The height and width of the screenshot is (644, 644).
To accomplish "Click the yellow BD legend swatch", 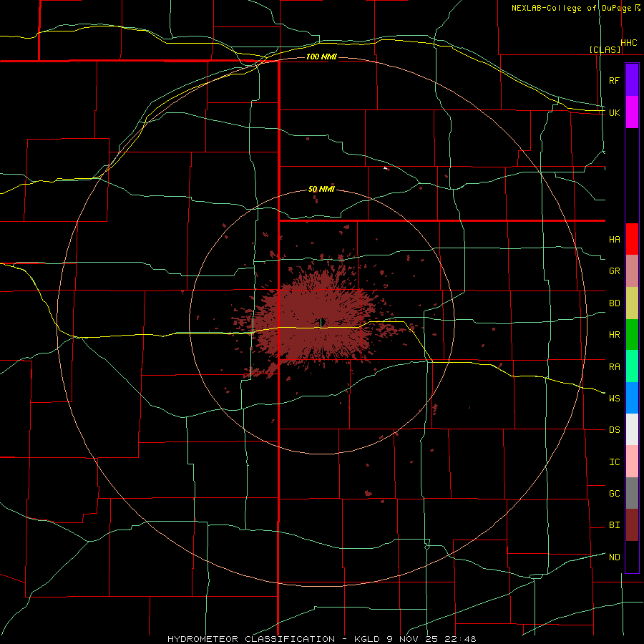I will tap(632, 303).
